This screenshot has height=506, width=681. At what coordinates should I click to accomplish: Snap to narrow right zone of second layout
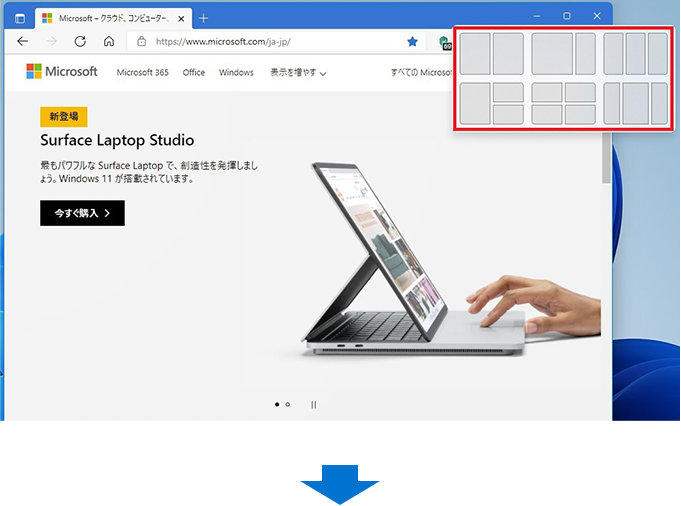(585, 54)
